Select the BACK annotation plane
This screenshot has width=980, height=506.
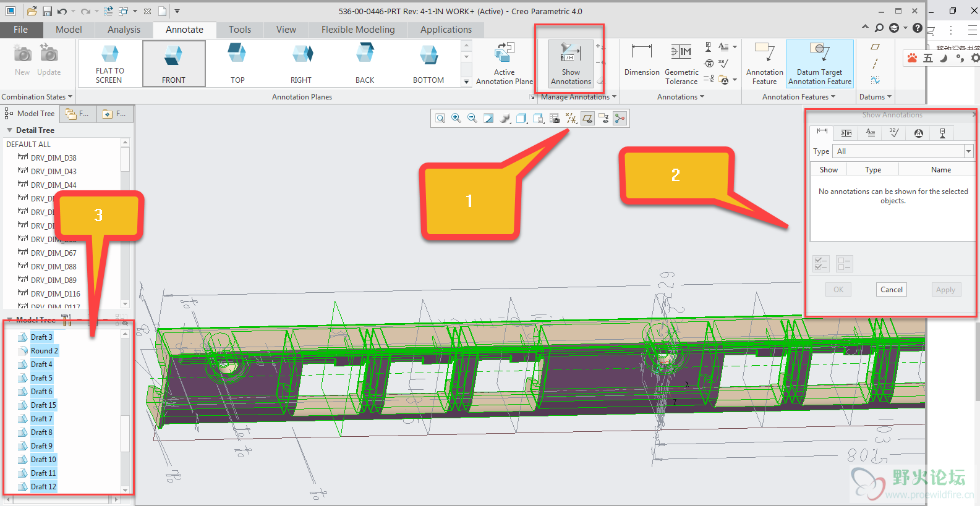(x=365, y=64)
